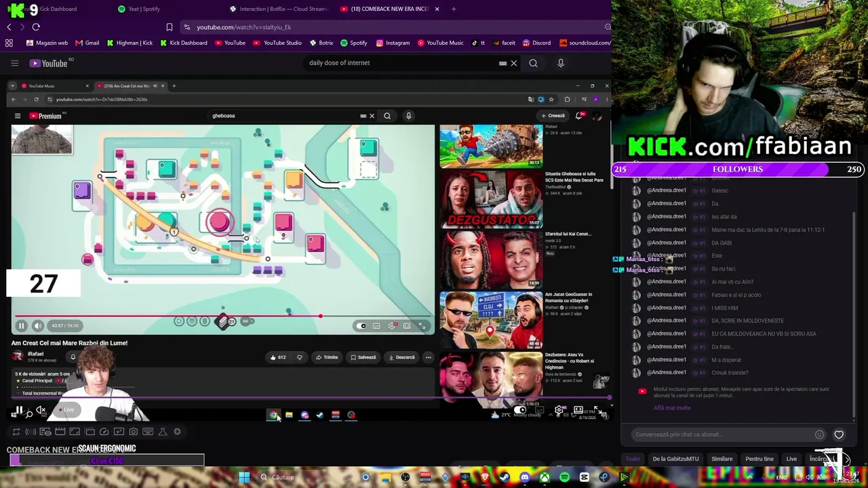Select the 'De la GabitzuMTU' chip
The height and width of the screenshot is (488, 868).
coord(675,459)
